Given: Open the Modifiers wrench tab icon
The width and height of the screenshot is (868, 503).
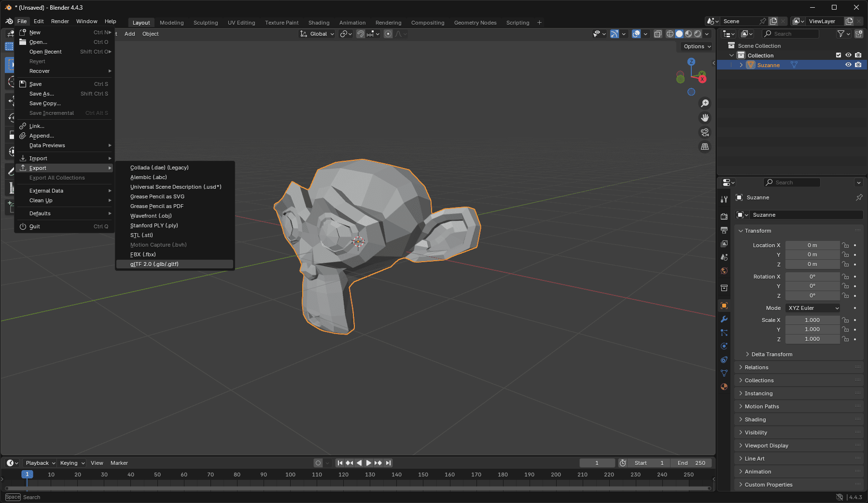Looking at the screenshot, I should [724, 319].
